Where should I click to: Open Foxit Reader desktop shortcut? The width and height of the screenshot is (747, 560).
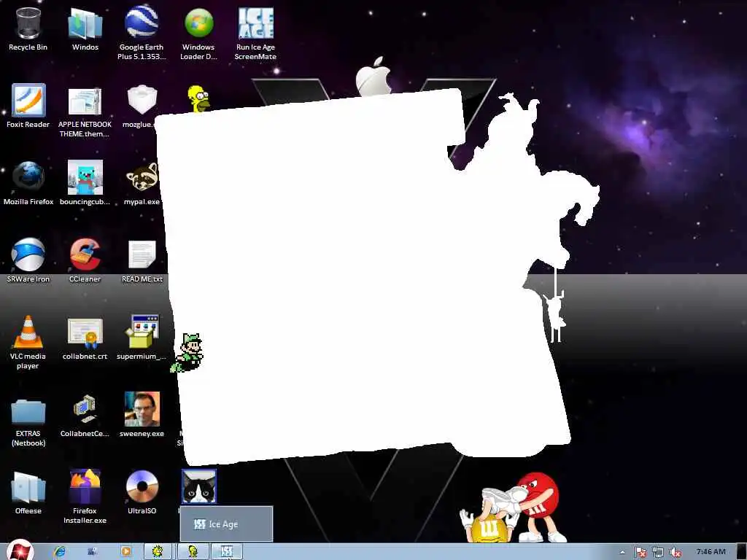28,106
